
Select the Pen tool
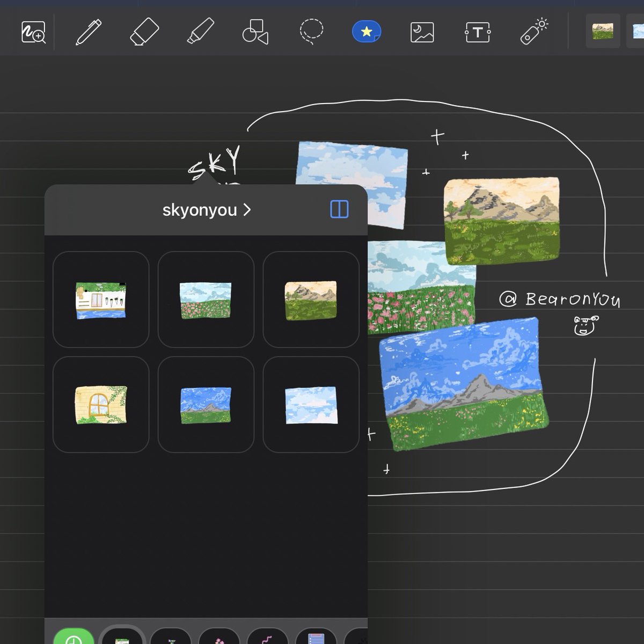pos(89,32)
